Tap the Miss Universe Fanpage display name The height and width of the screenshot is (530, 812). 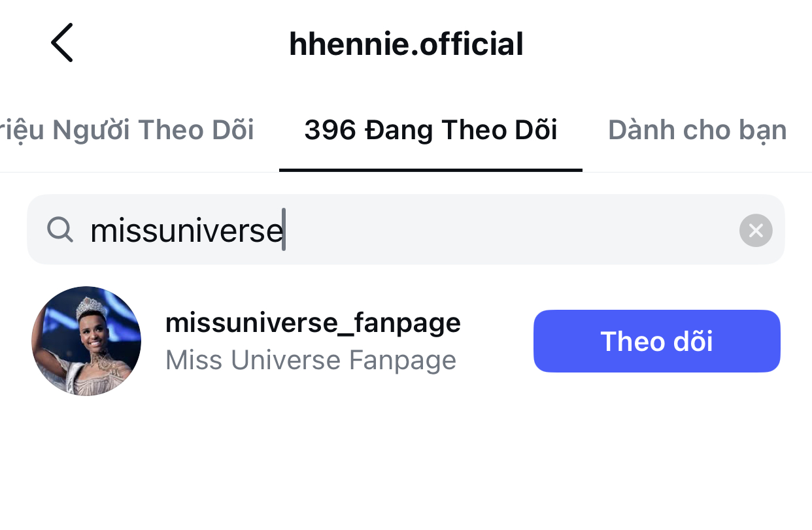[311, 360]
